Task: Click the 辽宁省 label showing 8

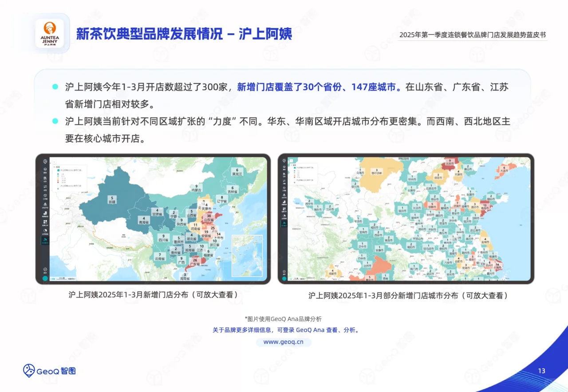Action: (x=221, y=199)
